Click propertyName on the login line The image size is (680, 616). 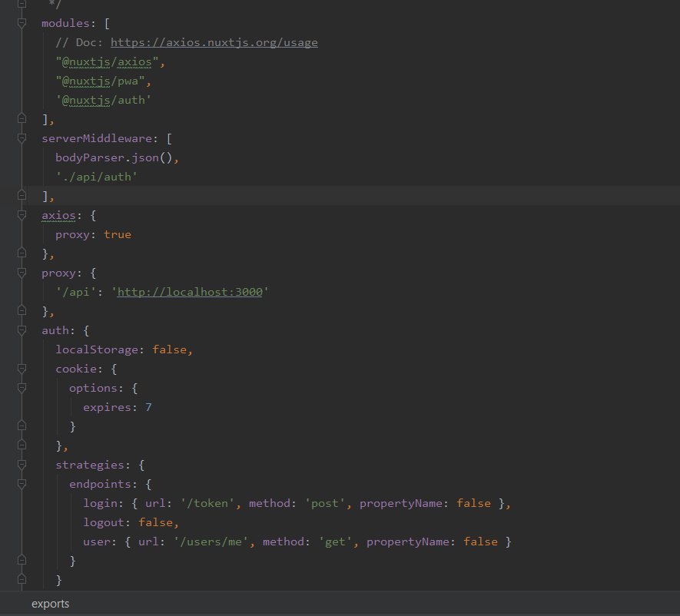[x=401, y=503]
